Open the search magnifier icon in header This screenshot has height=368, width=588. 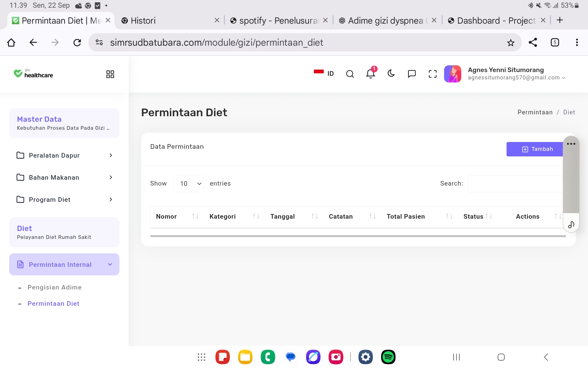coord(350,74)
